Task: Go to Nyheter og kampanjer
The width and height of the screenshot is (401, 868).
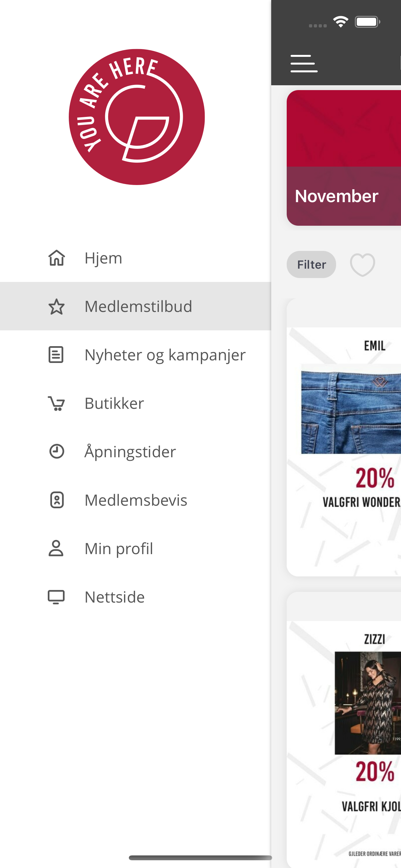Action: coord(165,355)
